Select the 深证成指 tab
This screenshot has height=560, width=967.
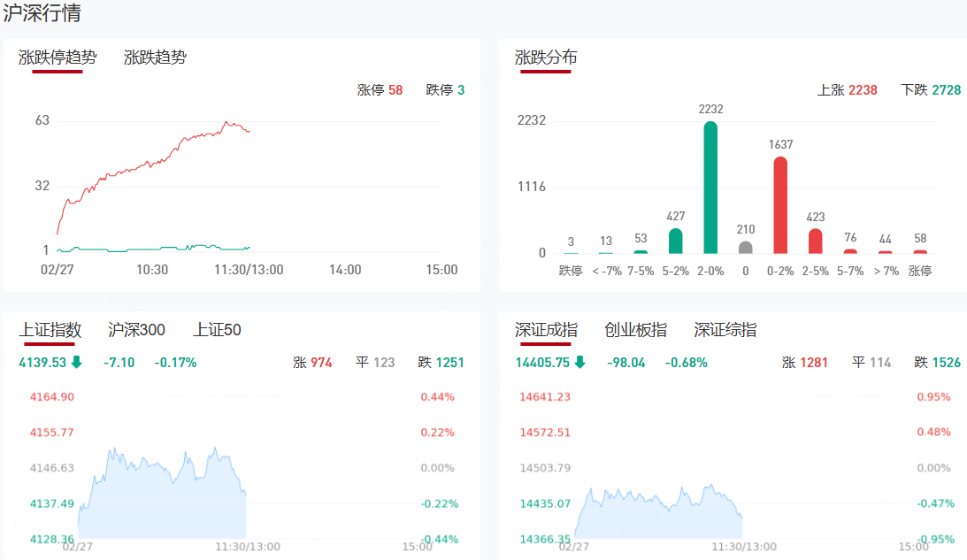coord(546,330)
